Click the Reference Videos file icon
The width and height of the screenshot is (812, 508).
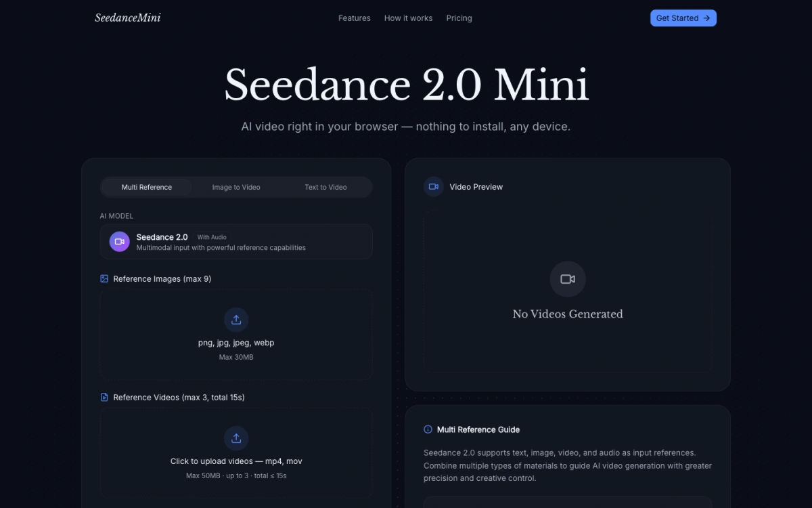[x=104, y=397]
